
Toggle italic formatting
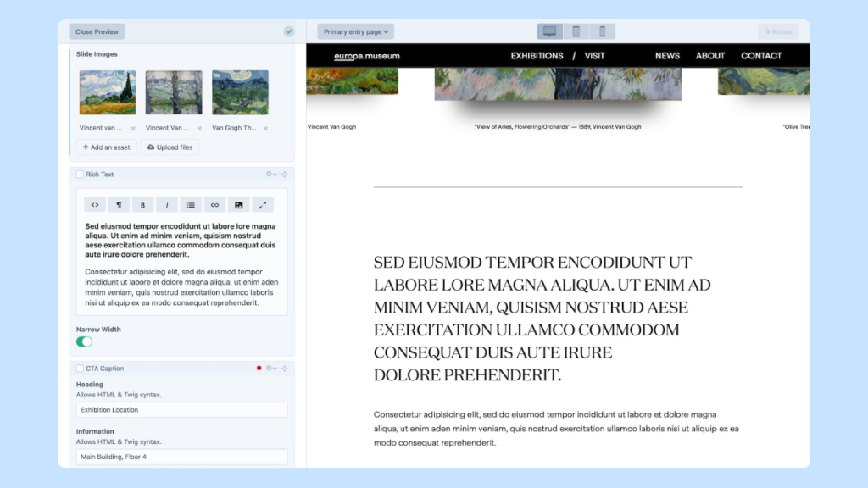[167, 205]
